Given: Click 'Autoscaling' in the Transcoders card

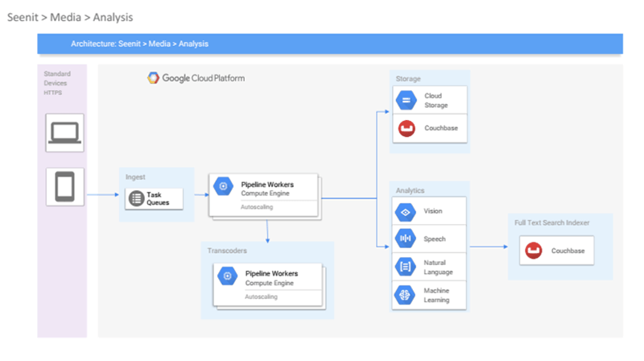Looking at the screenshot, I should tap(261, 297).
